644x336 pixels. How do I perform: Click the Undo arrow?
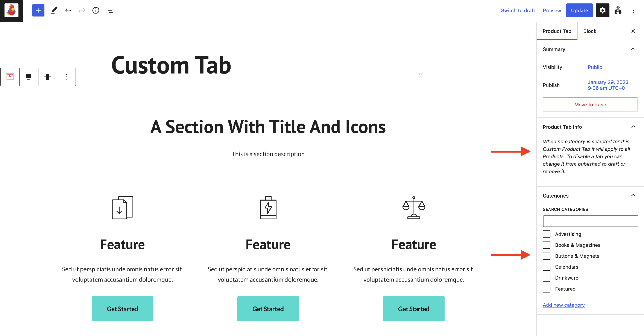click(x=68, y=10)
